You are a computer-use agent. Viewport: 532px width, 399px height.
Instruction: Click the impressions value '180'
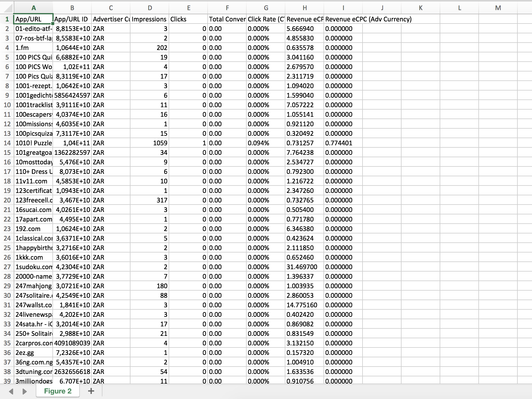coord(150,286)
